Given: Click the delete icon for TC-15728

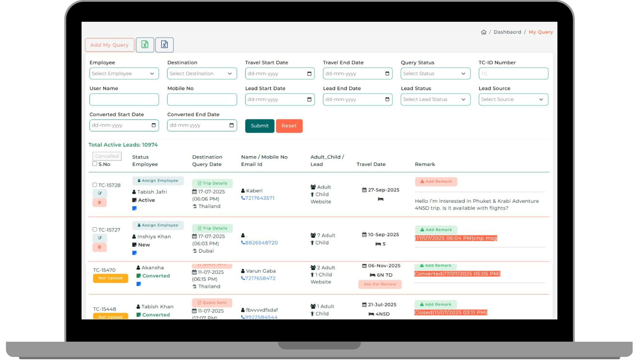Looking at the screenshot, I should coord(100,202).
